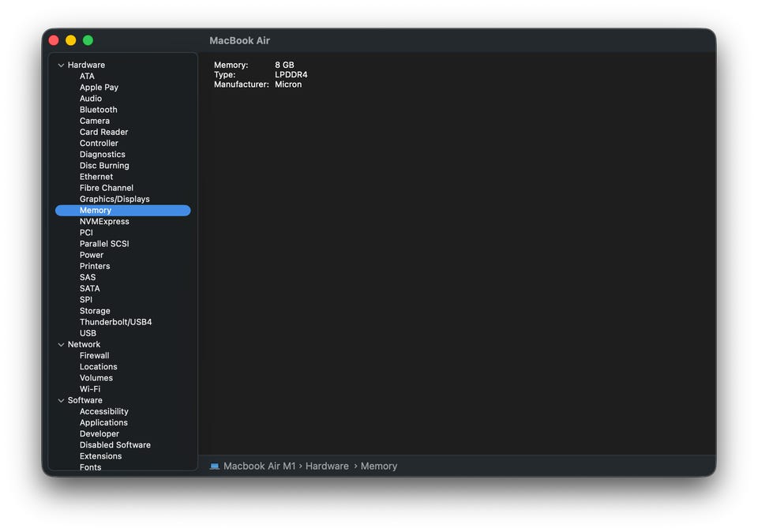Zoom window with green button
Screen dimensions: 758x532
pos(88,40)
